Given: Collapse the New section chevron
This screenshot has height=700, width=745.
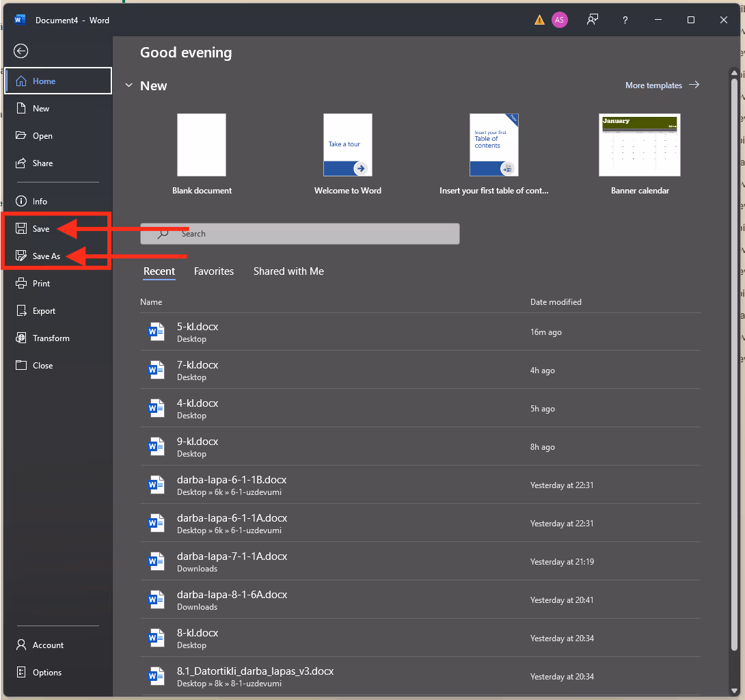Looking at the screenshot, I should [x=128, y=85].
